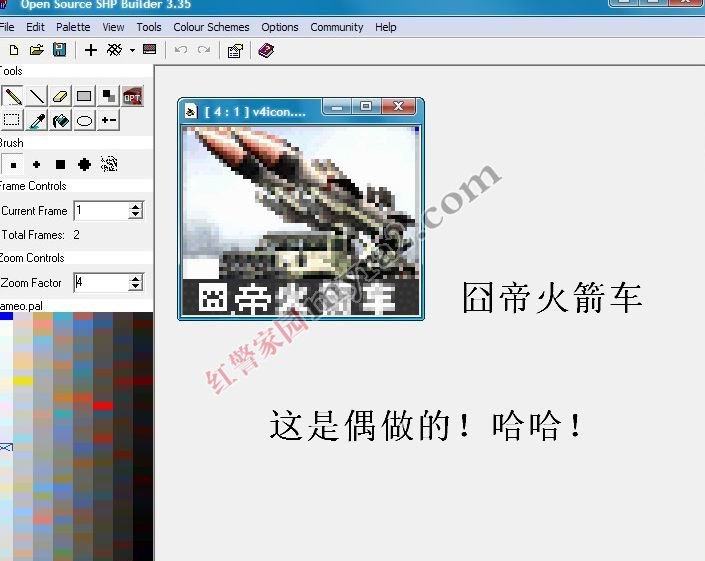The height and width of the screenshot is (561, 705).
Task: Open the Options menu
Action: tap(280, 27)
